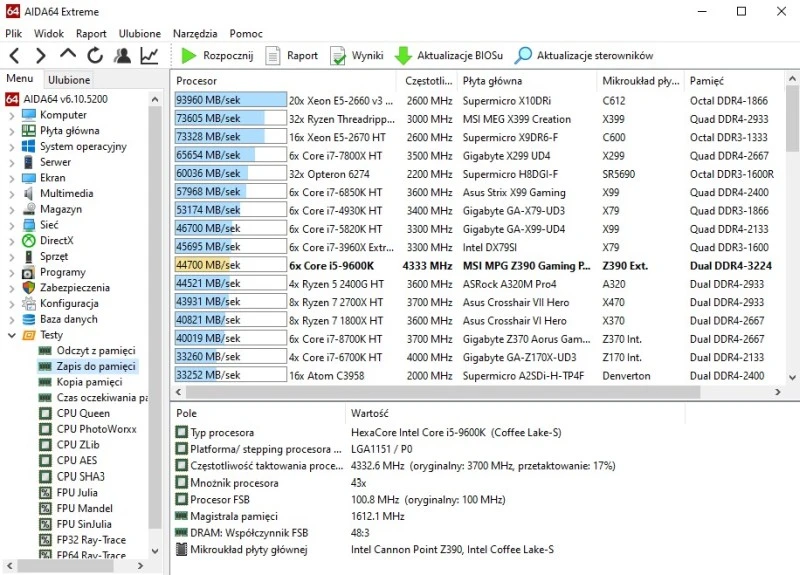Open the Pomoc menu
Image resolution: width=800 pixels, height=575 pixels.
[246, 34]
